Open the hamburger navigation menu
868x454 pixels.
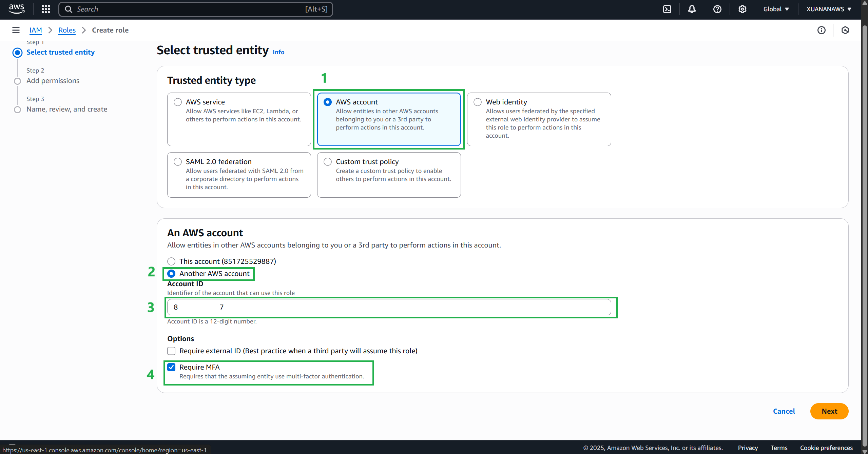coord(16,30)
